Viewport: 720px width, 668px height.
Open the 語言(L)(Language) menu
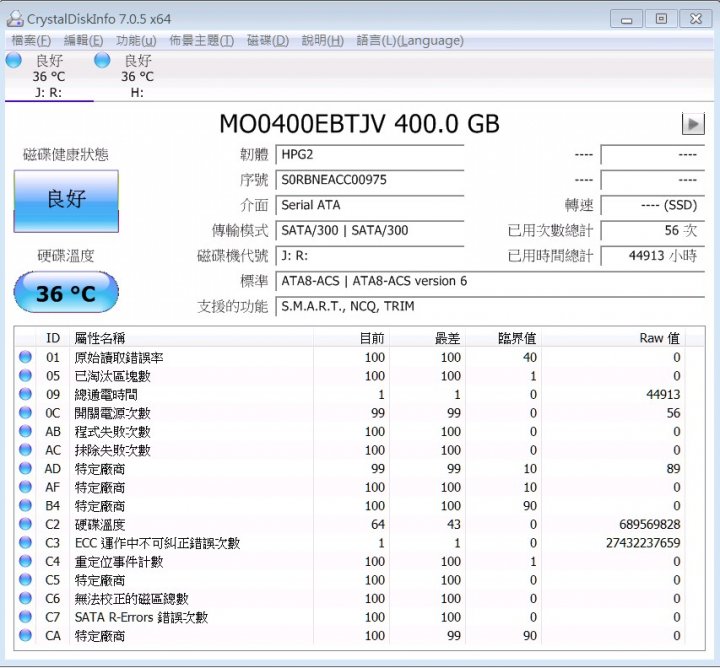click(410, 40)
